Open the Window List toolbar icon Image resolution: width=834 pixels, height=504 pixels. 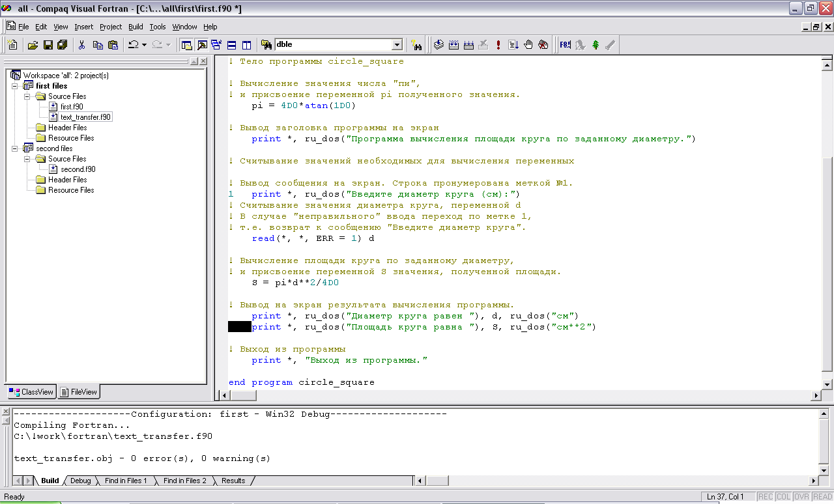coord(217,45)
